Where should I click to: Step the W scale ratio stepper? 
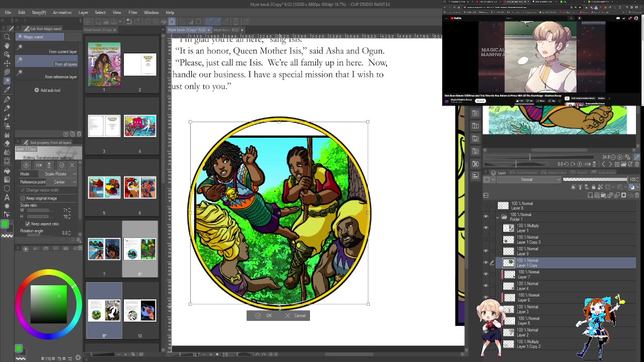coord(70,210)
